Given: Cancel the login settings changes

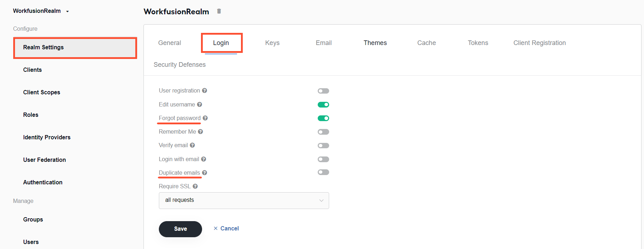Looking at the screenshot, I should click(226, 229).
